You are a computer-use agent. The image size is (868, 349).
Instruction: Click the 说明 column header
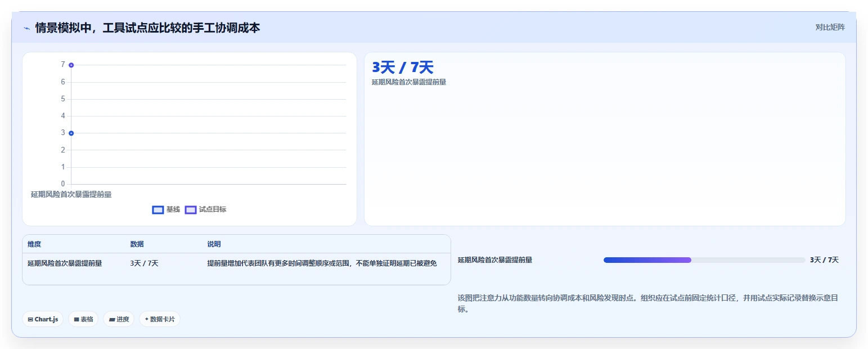tap(214, 244)
